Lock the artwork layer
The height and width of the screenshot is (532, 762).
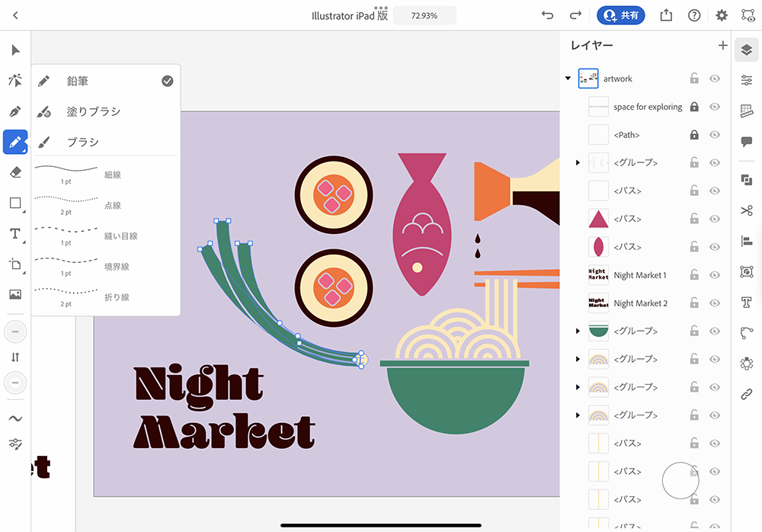tap(694, 79)
